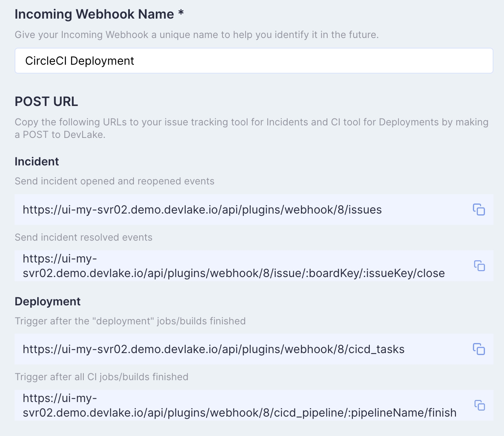This screenshot has height=436, width=504.
Task: Click the issues webhook URL text
Action: point(202,210)
